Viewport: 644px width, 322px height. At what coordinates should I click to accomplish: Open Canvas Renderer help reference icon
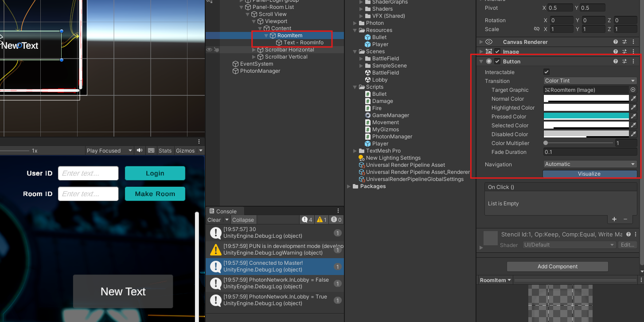(616, 42)
